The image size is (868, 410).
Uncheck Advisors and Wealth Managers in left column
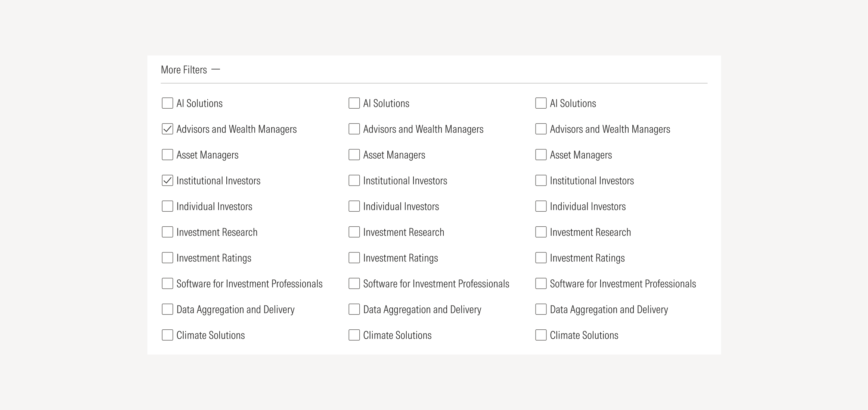pos(167,129)
